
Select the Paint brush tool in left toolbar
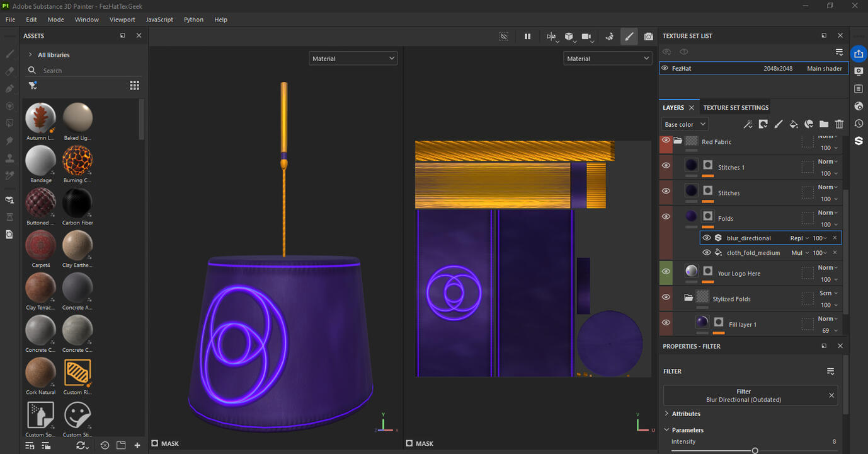pos(9,54)
